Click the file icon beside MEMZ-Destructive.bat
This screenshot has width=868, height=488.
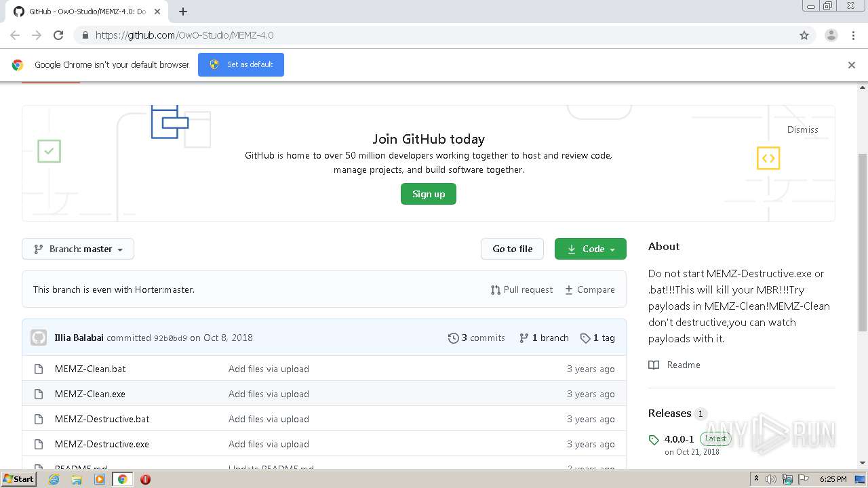pyautogui.click(x=39, y=419)
